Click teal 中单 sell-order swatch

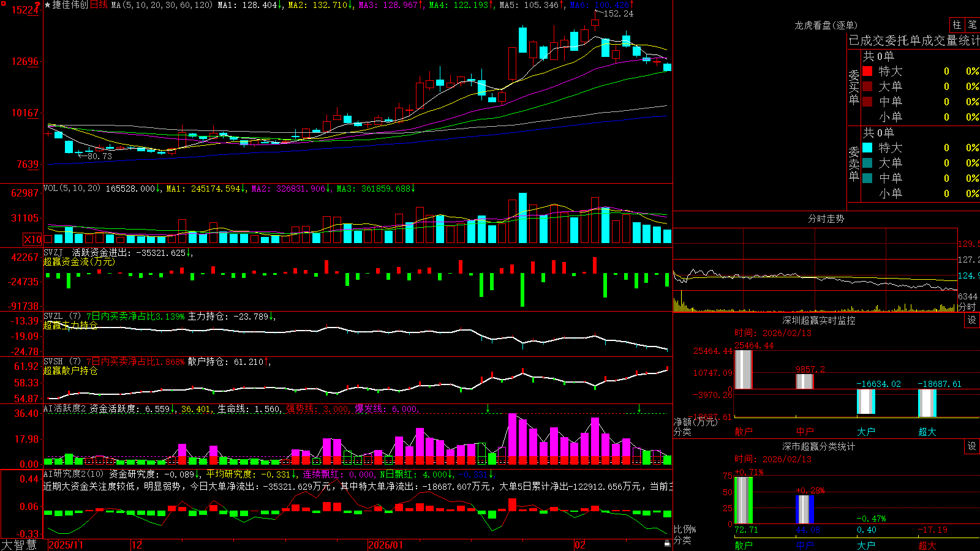867,178
